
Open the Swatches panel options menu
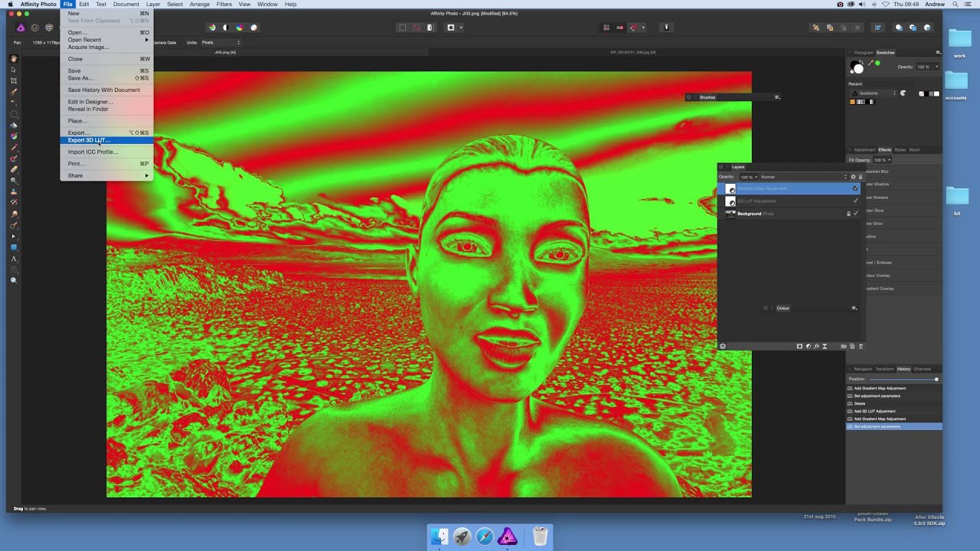pyautogui.click(x=938, y=53)
